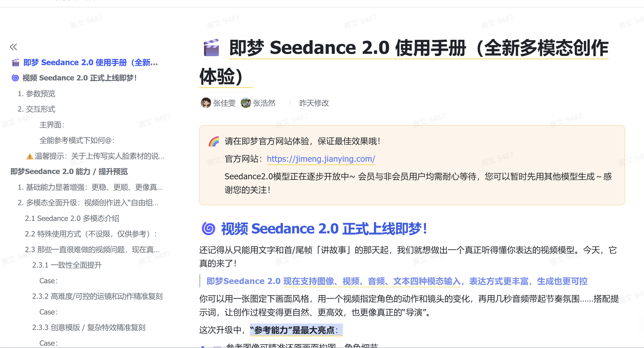
Task: Click the spiral icon in sidebar outline
Action: [15, 78]
